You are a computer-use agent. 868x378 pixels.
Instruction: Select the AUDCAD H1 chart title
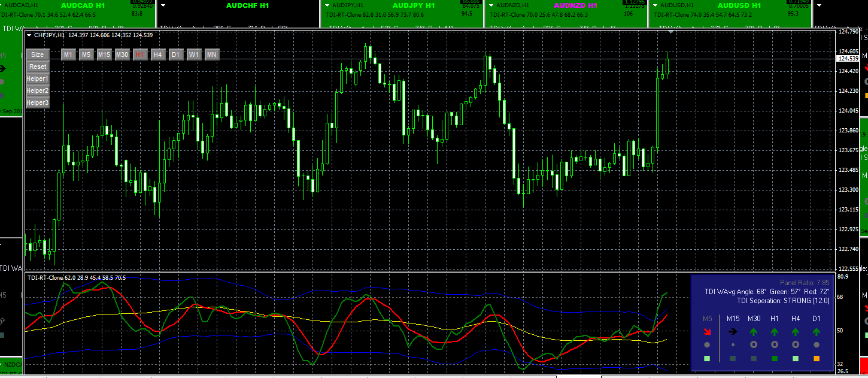click(x=83, y=5)
